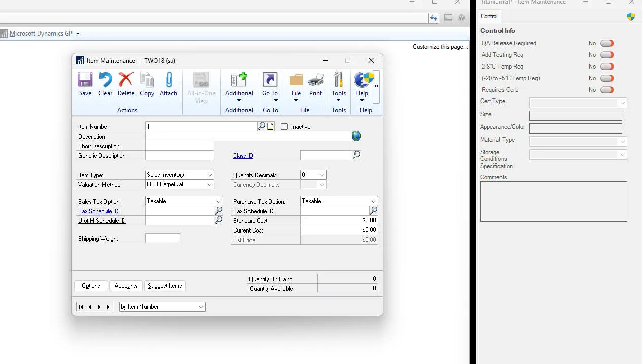
Task: Toggle 2-8°C Temp Req switch
Action: click(607, 67)
